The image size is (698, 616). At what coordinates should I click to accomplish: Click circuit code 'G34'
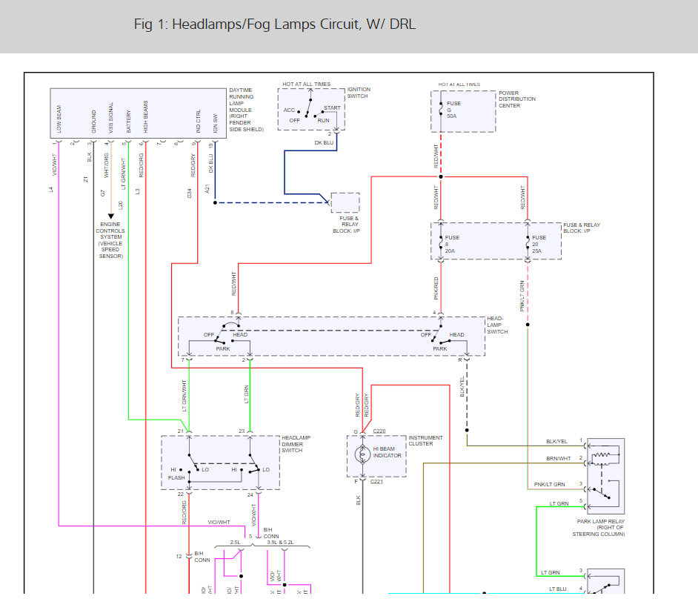(189, 193)
